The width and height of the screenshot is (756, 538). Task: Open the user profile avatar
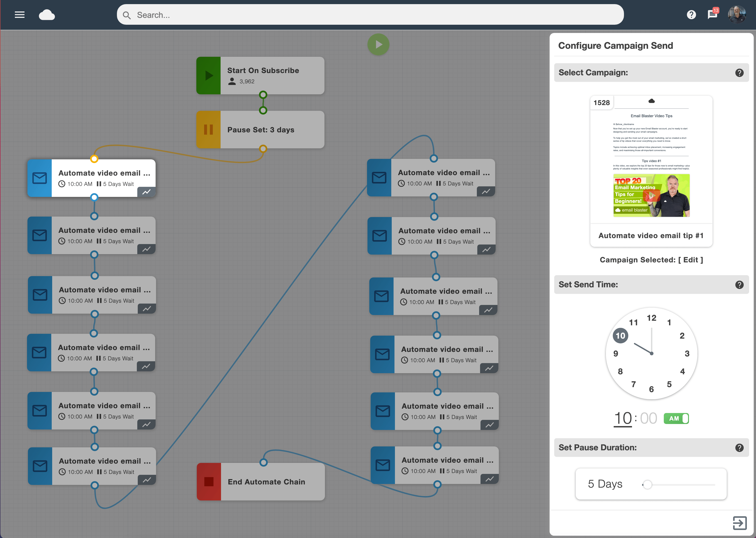pos(737,15)
